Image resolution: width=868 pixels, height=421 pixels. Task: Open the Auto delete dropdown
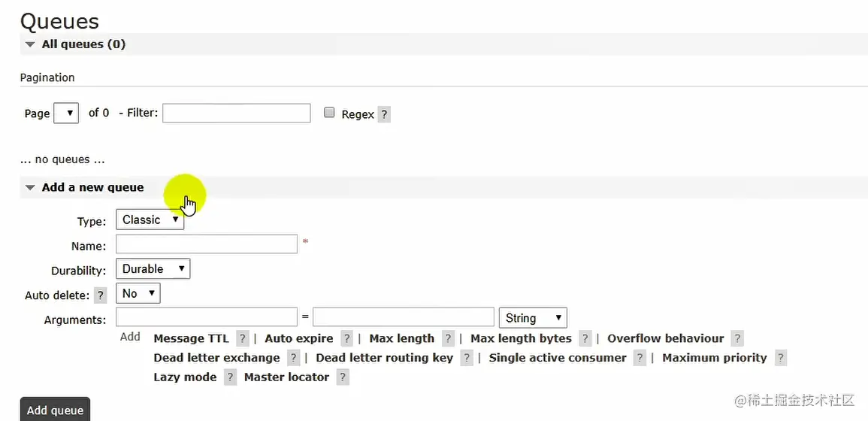tap(138, 293)
